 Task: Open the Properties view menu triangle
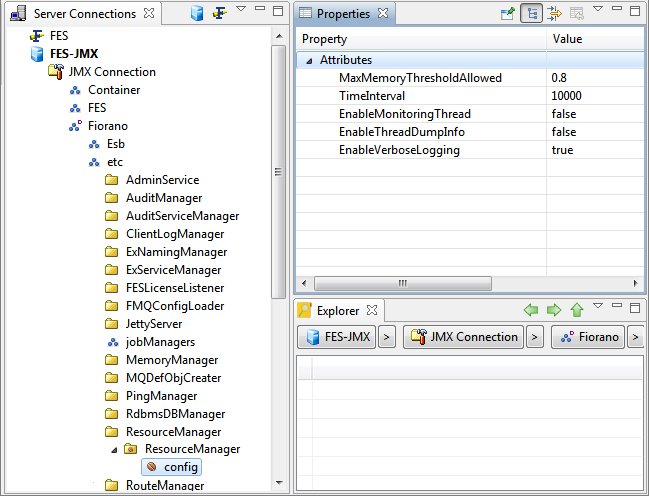point(598,9)
